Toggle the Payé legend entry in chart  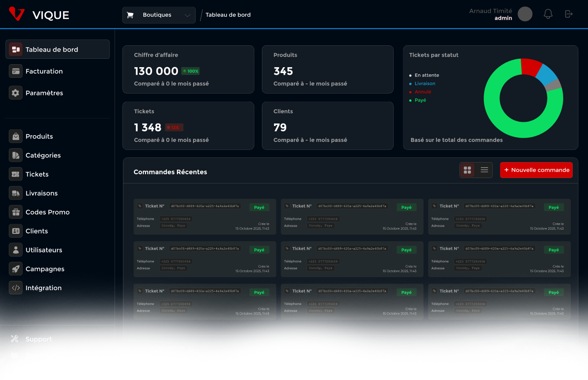tap(420, 100)
